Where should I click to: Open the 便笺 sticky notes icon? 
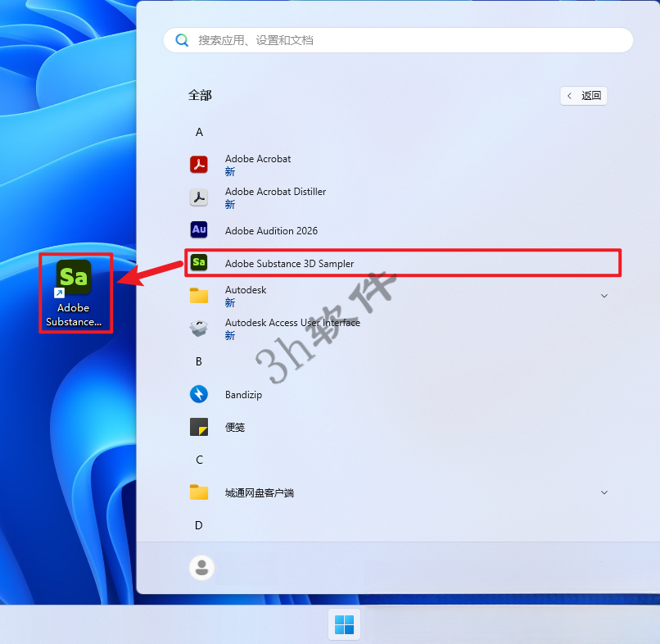199,427
